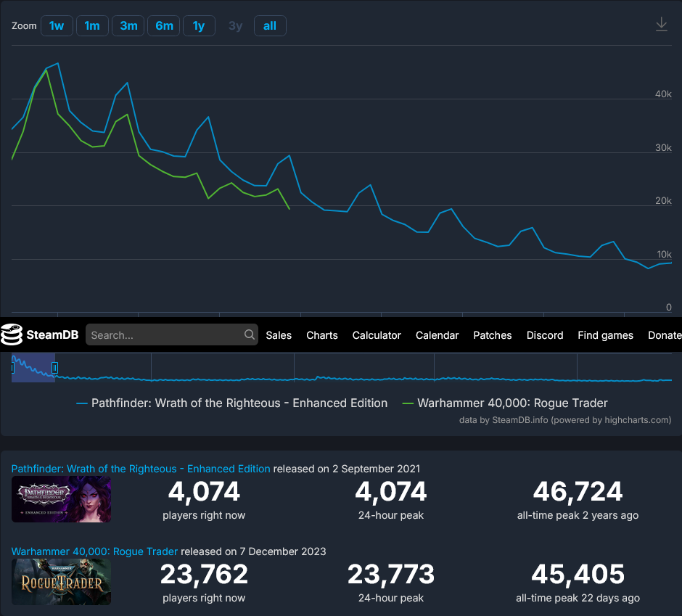Set chart zoom to 1y

(199, 26)
